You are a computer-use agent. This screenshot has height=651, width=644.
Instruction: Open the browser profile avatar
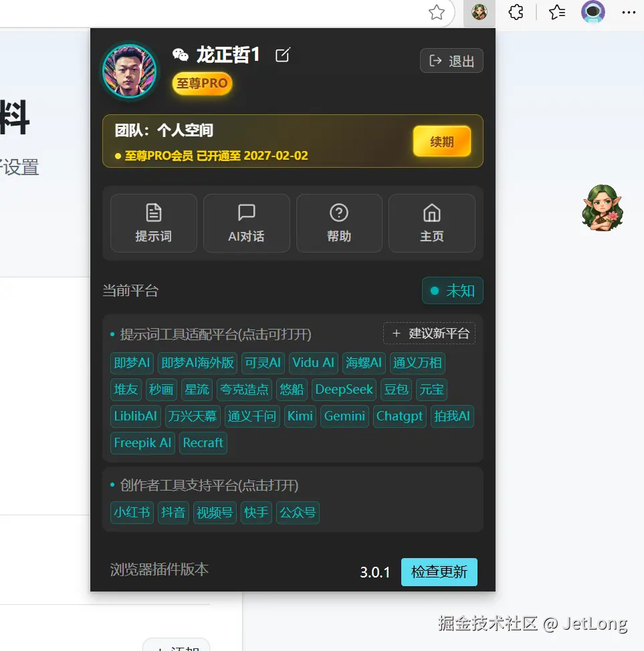(x=593, y=12)
